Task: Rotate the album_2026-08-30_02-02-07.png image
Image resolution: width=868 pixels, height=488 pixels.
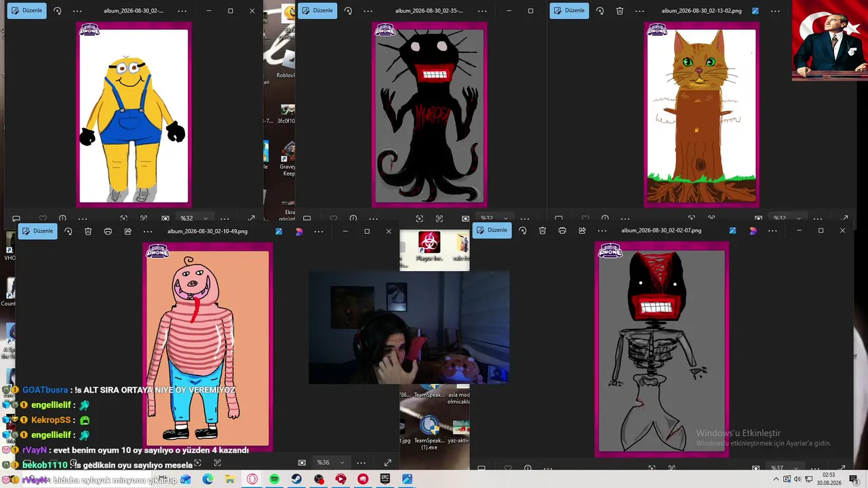Action: click(x=522, y=230)
